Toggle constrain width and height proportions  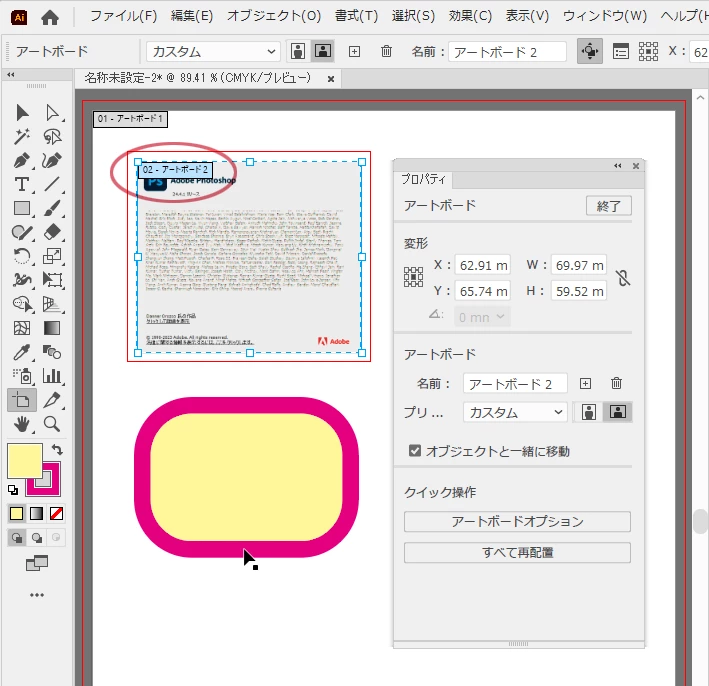[623, 278]
